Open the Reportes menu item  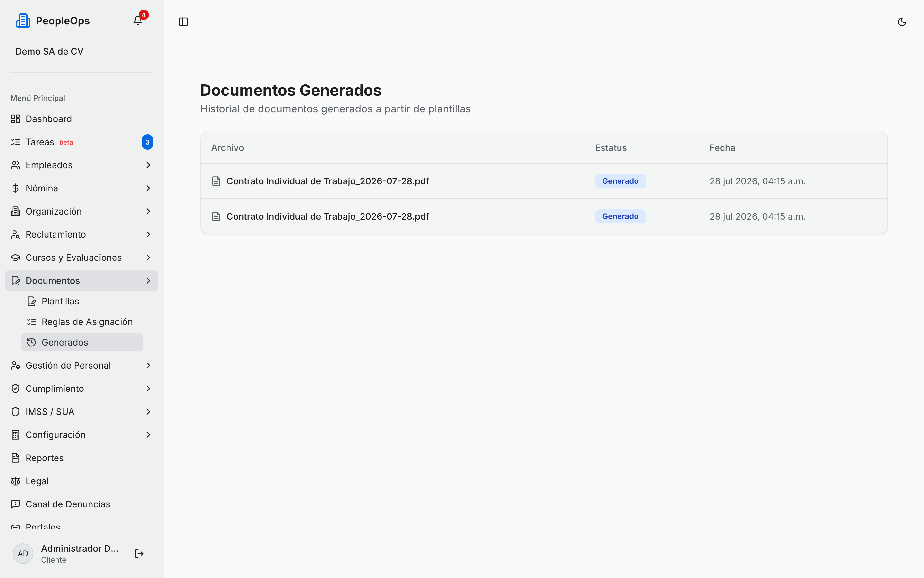pos(82,458)
